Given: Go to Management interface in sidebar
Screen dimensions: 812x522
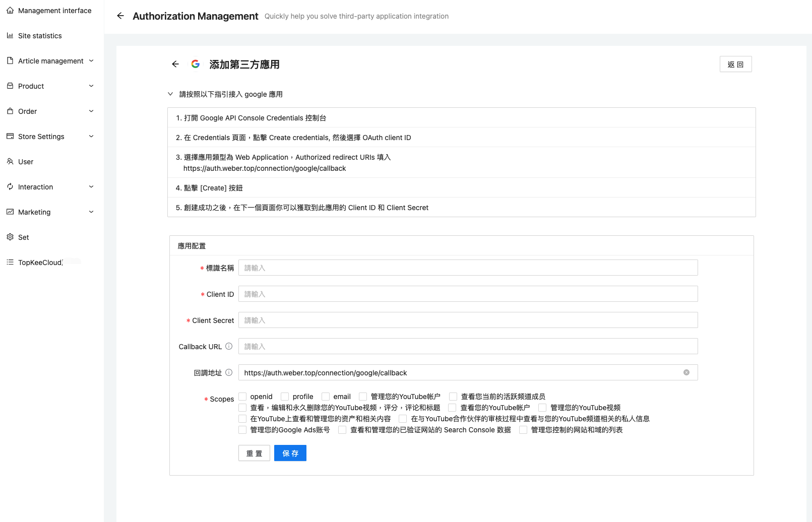Looking at the screenshot, I should [54, 11].
